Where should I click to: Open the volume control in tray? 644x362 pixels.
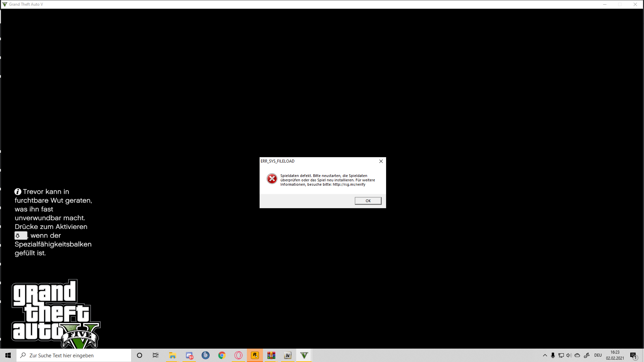pos(569,355)
